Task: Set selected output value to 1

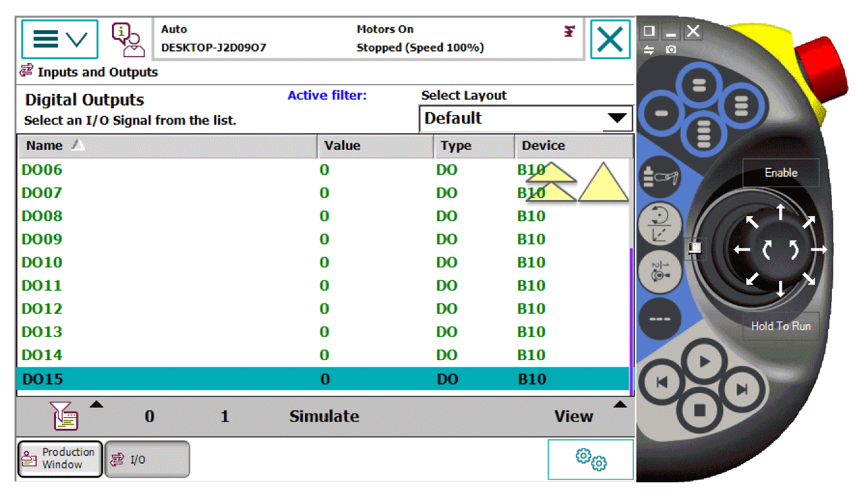Action: 225,417
